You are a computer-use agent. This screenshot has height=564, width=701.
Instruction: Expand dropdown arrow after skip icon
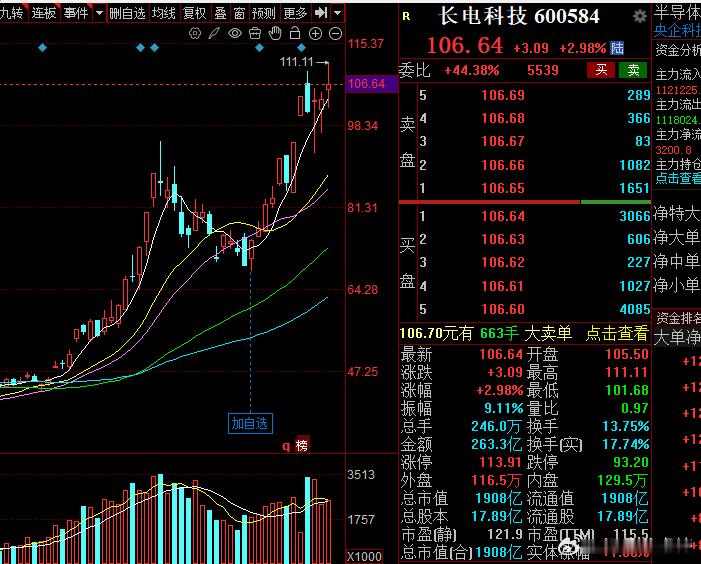click(x=338, y=13)
